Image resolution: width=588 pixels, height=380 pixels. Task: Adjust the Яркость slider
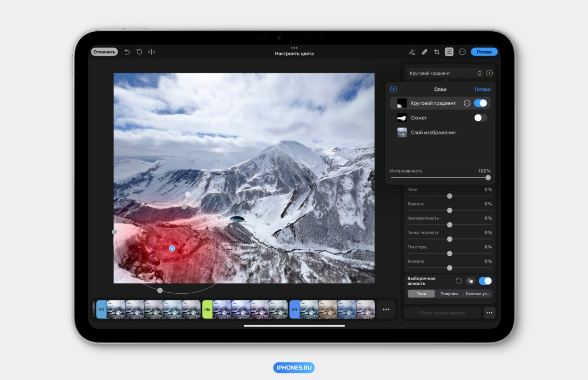tap(450, 210)
